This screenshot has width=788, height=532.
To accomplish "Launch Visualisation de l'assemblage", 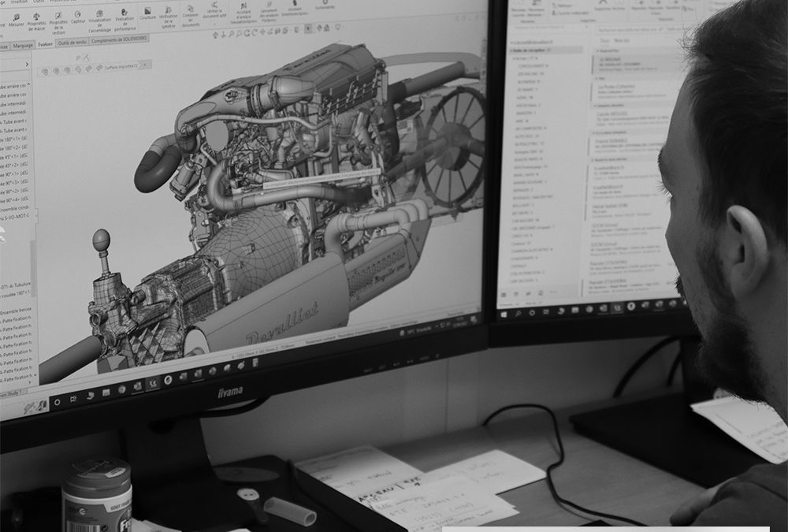I will click(99, 21).
